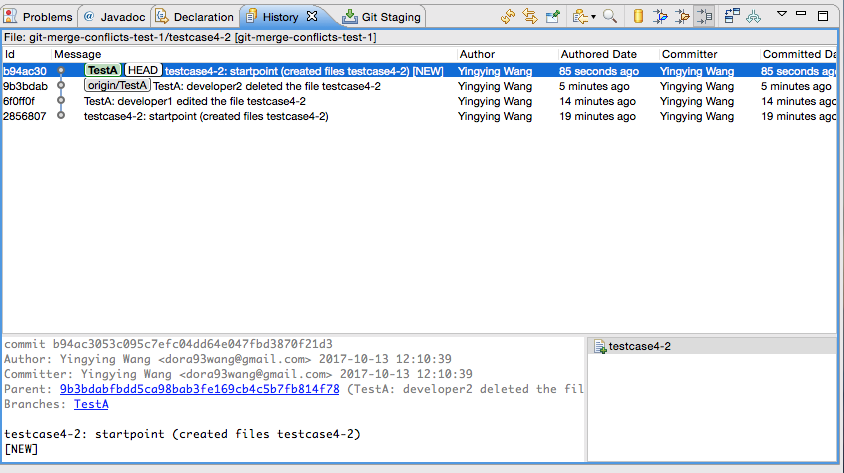Select commit 6f0ff0f row
Image resolution: width=844 pixels, height=473 pixels.
coord(419,101)
